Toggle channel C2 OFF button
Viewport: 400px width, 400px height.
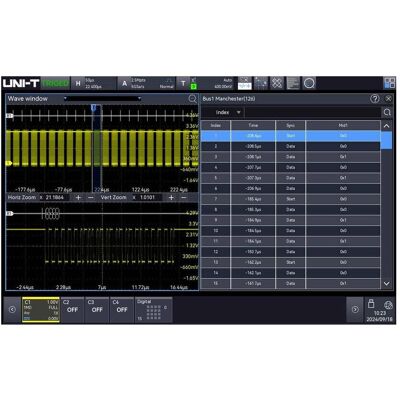[72, 310]
